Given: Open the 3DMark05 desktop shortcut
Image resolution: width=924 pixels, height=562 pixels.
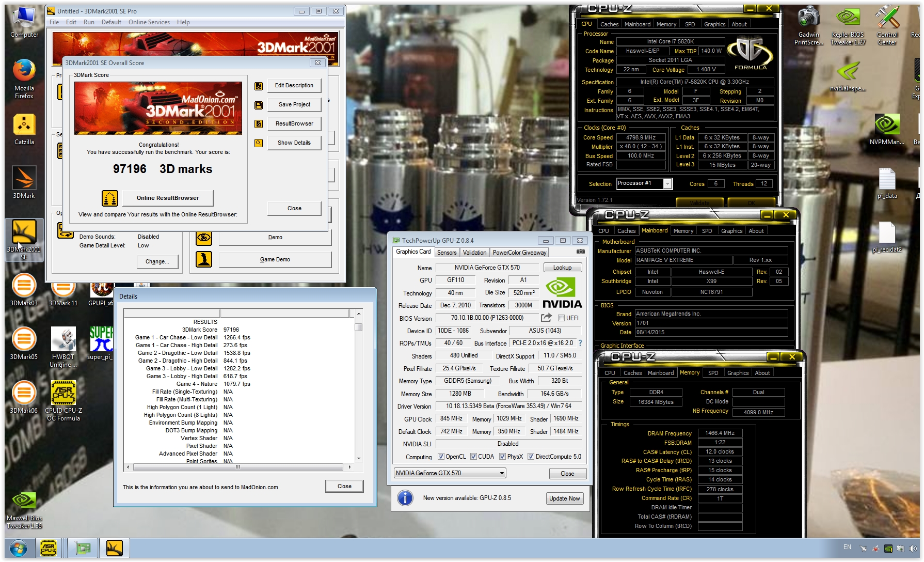Looking at the screenshot, I should coord(24,344).
